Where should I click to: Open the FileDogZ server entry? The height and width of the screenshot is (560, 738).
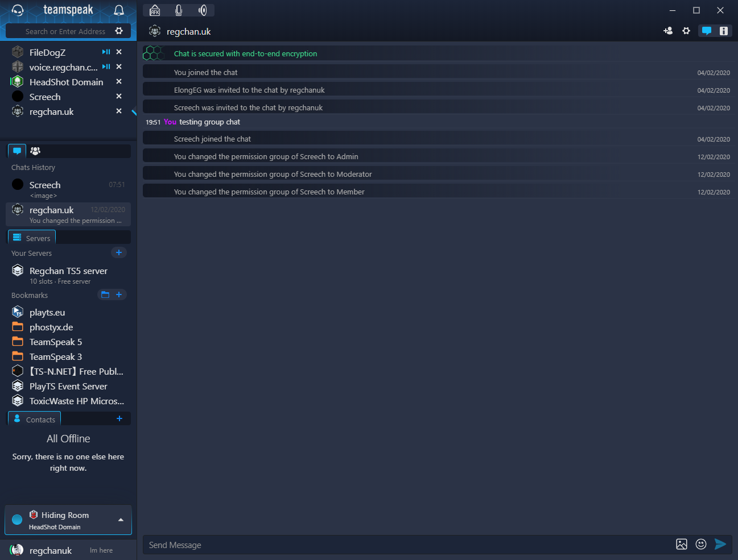tap(47, 52)
